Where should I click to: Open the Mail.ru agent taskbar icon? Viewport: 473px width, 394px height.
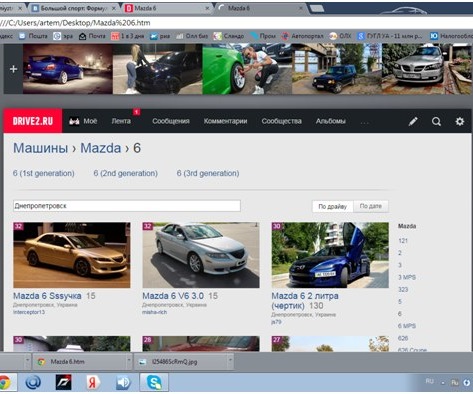coord(33,382)
